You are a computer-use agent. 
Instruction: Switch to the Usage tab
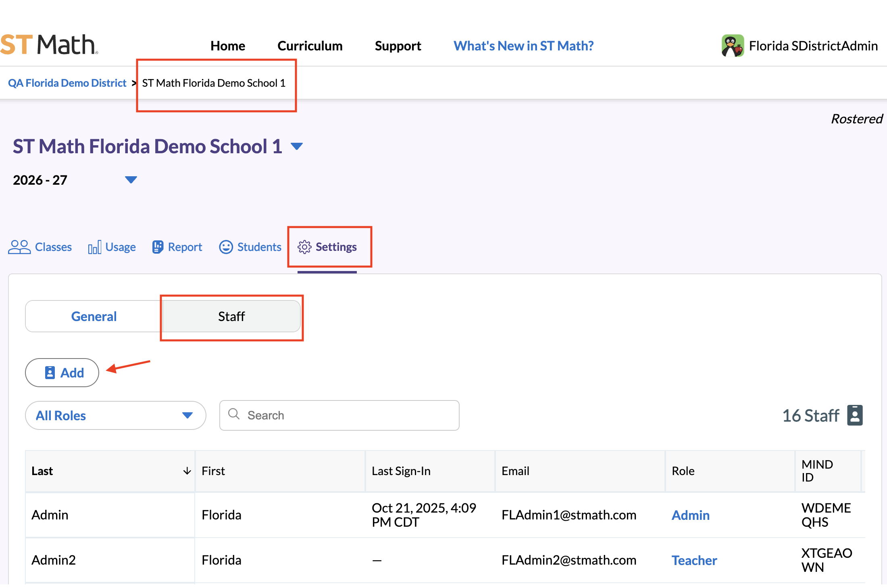click(x=112, y=247)
